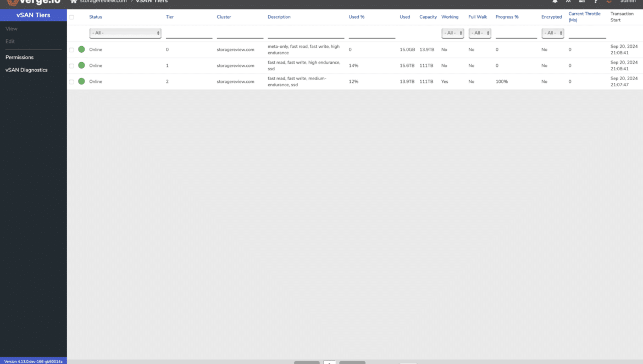
Task: Click green status dot for Tier 2
Action: (x=81, y=81)
